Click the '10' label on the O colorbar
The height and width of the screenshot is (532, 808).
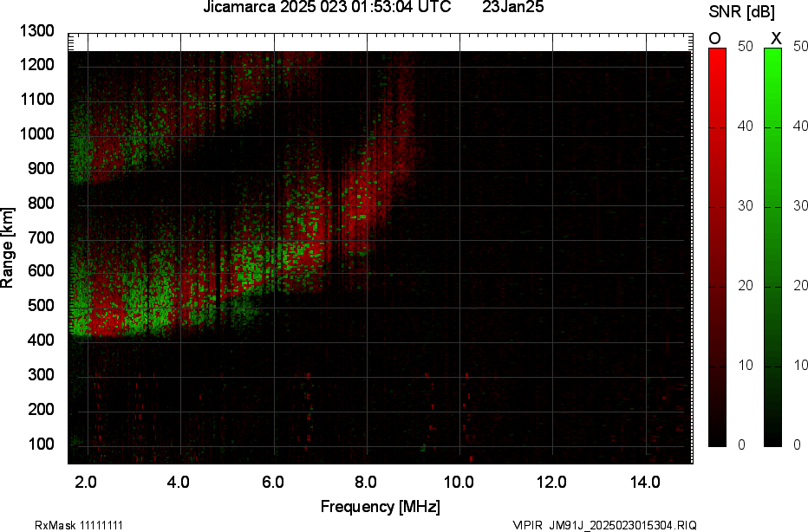pos(745,365)
